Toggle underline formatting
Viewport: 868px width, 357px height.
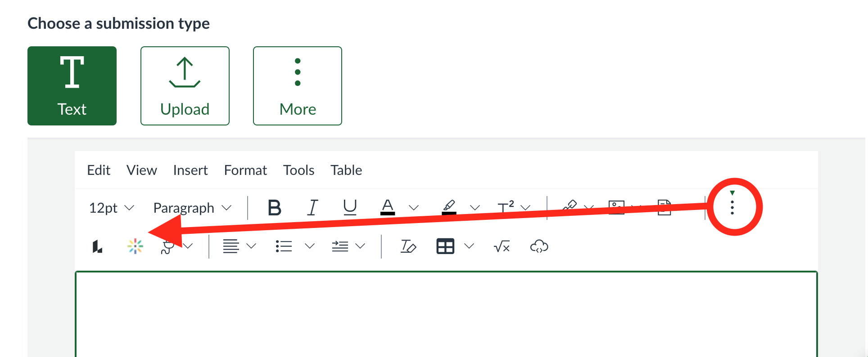350,208
